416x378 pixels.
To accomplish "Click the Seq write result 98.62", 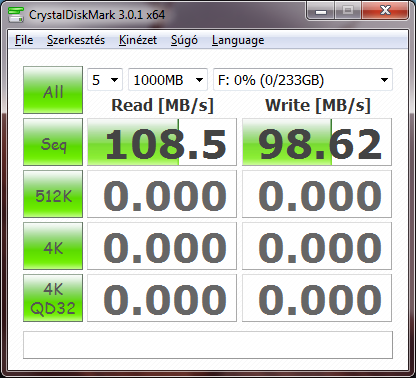I will click(x=317, y=142).
